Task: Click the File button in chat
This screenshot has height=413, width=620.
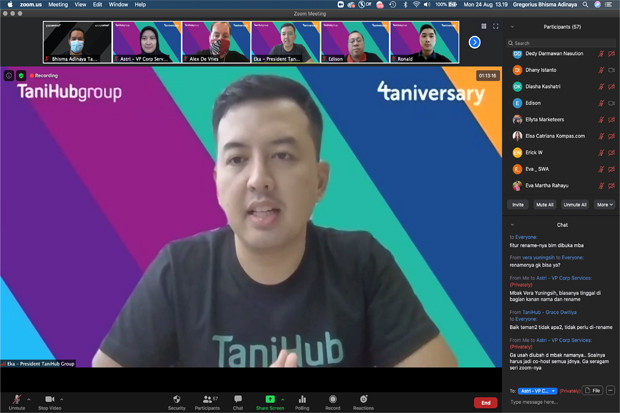Action: 593,390
